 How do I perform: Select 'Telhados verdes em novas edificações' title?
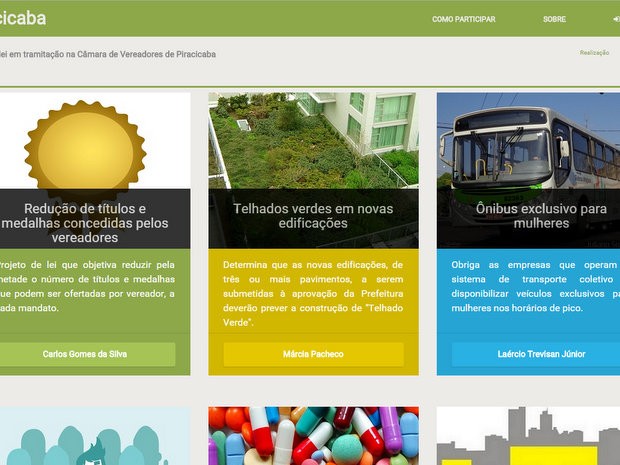point(313,216)
